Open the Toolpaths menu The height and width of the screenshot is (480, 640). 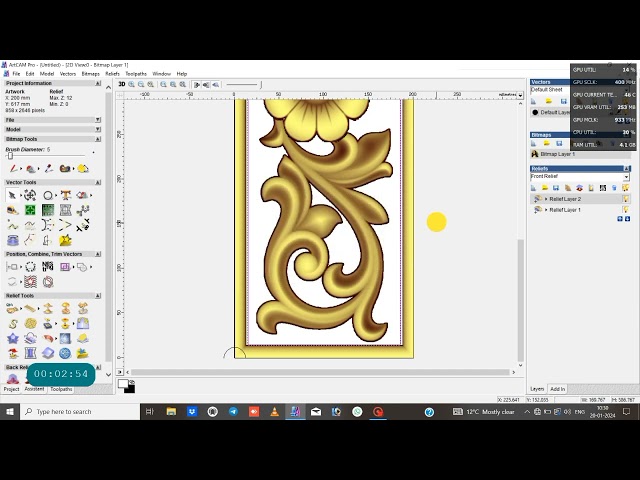click(136, 74)
